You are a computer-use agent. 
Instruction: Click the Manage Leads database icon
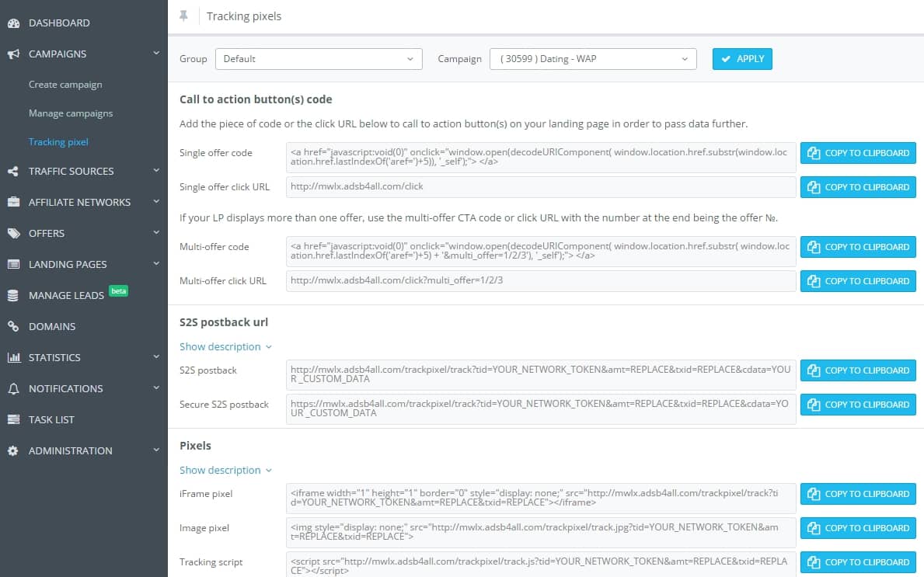click(13, 296)
